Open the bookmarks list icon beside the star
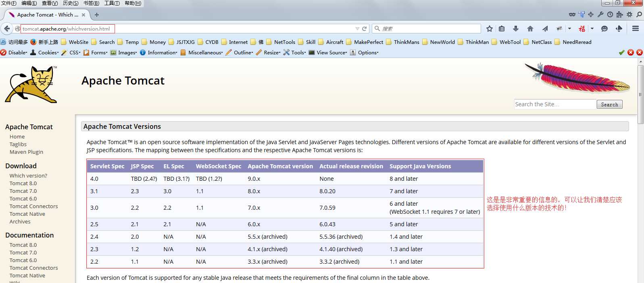The width and height of the screenshot is (644, 283). point(502,29)
